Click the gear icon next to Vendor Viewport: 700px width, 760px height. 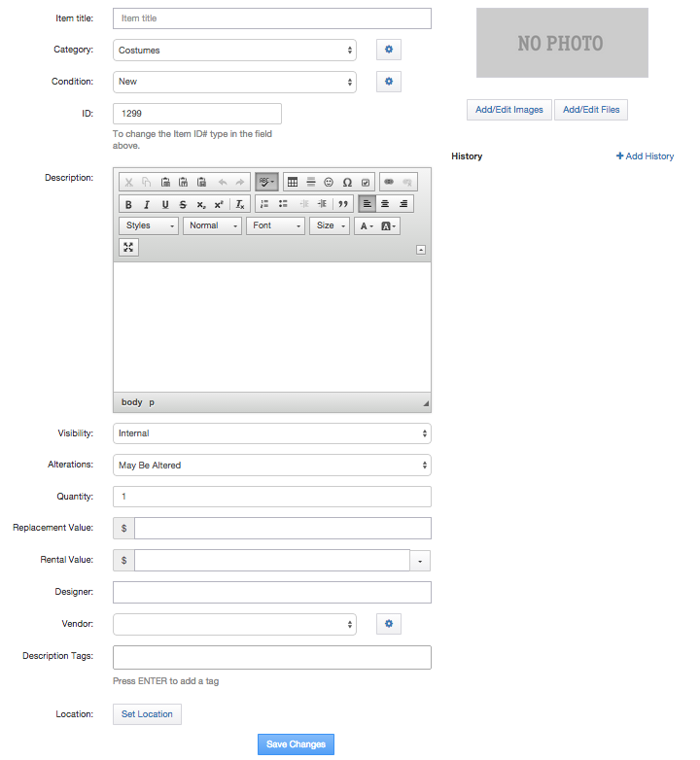tap(389, 624)
